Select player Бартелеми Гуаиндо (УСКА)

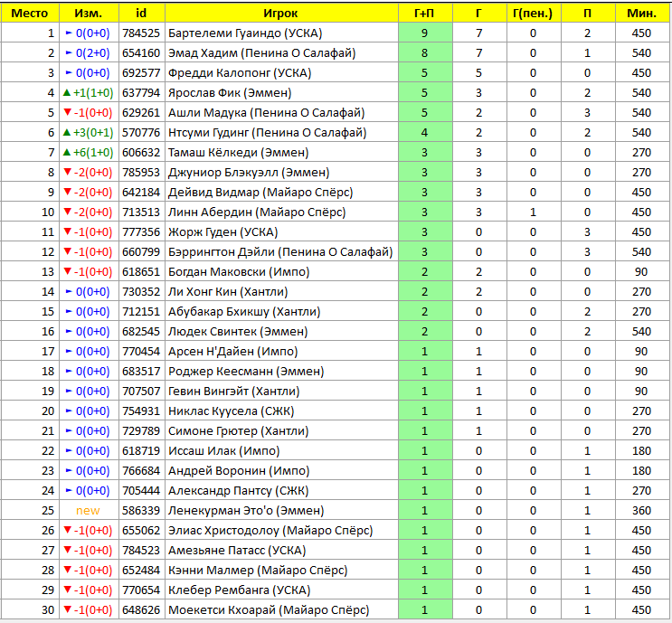pos(245,33)
